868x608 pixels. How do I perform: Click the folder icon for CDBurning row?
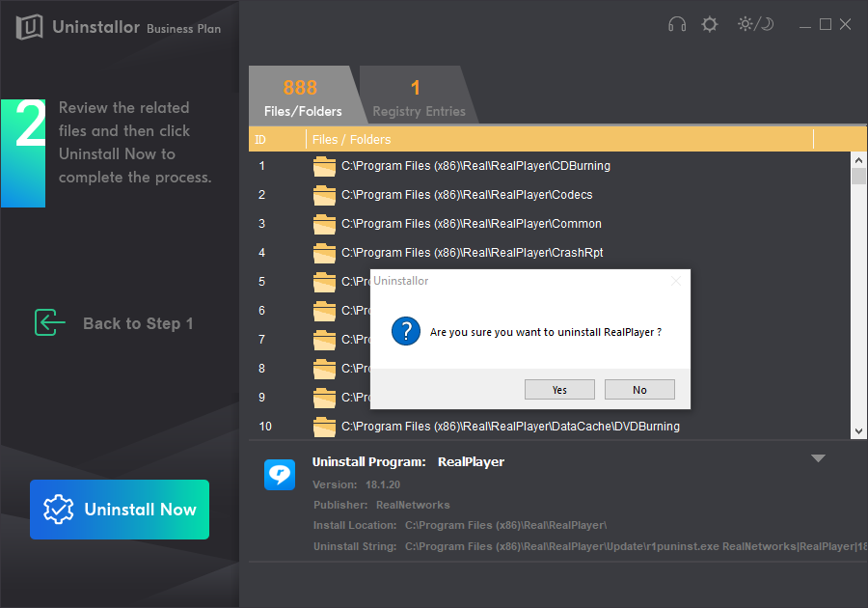(x=324, y=166)
